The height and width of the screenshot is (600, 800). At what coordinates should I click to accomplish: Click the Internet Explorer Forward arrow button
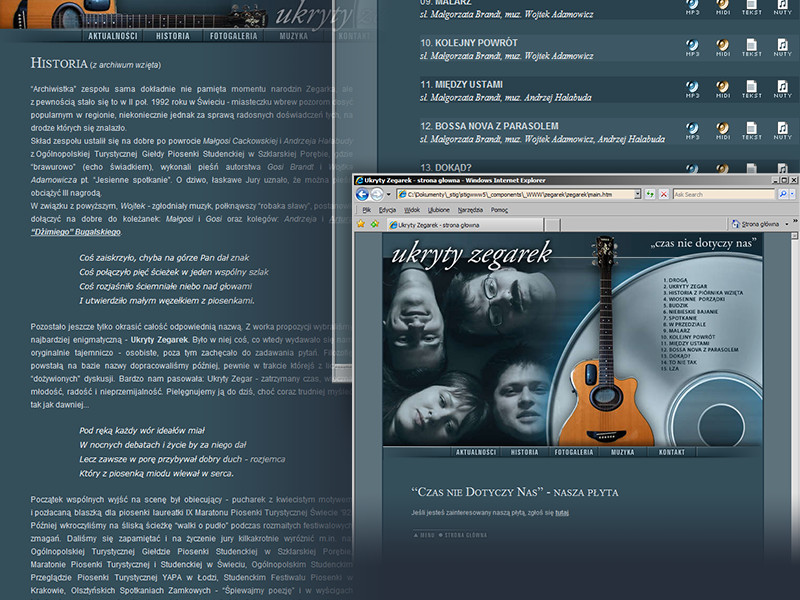coord(377,194)
